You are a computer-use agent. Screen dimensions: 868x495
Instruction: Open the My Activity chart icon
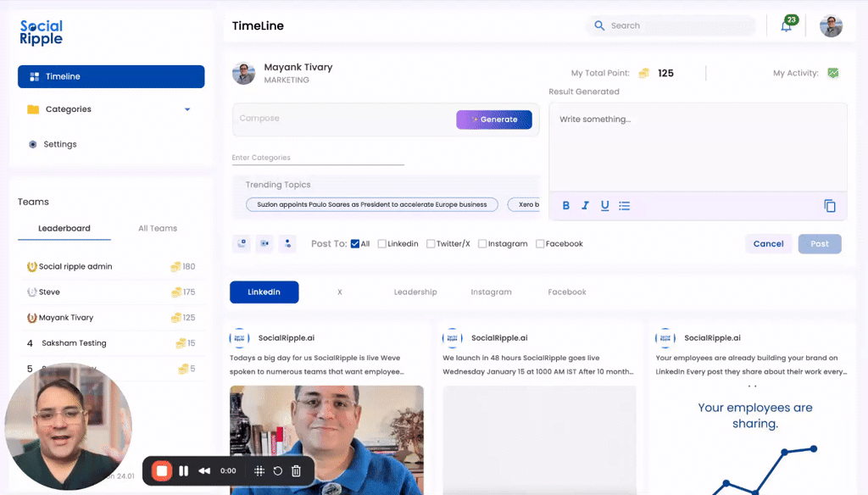[x=833, y=73]
